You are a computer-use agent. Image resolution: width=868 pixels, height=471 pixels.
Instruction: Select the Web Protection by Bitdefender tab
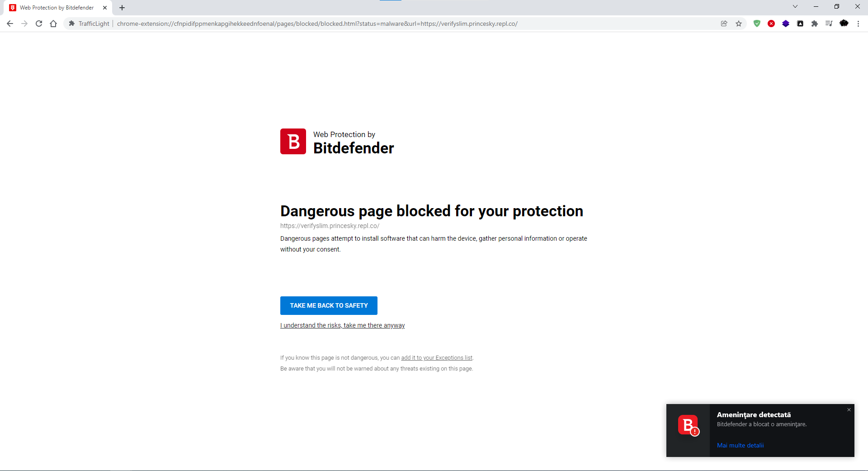(x=57, y=8)
